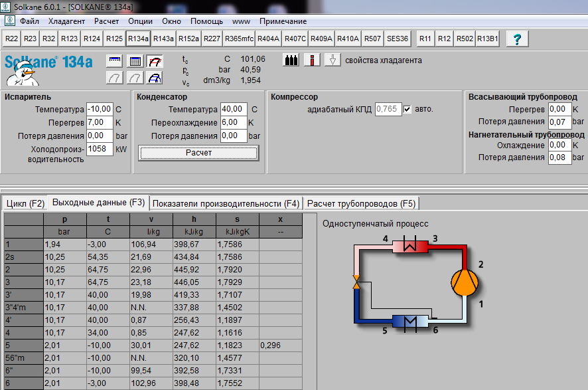Click the Solkane document icon beside Файл menu
588x390 pixels.
click(x=9, y=21)
